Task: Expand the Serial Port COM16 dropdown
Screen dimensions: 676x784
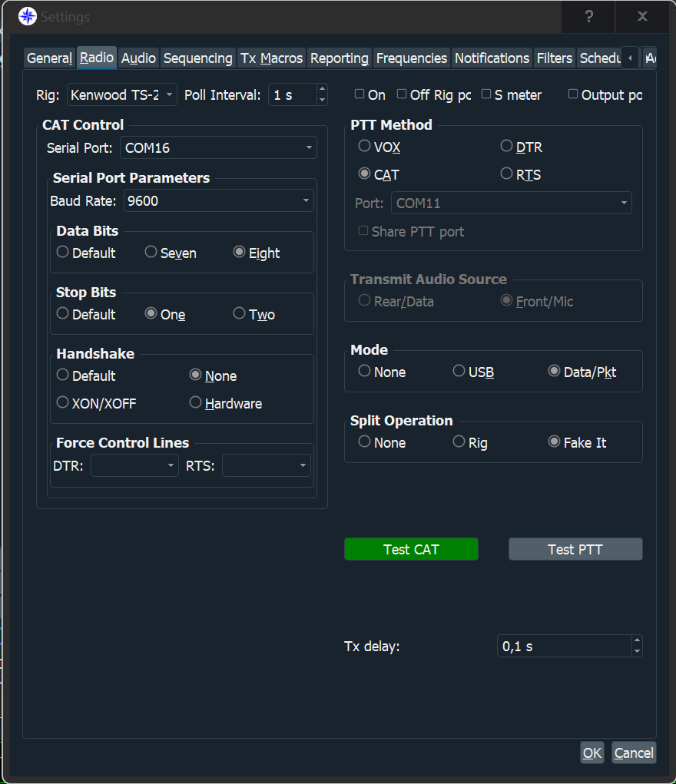Action: 218,147
